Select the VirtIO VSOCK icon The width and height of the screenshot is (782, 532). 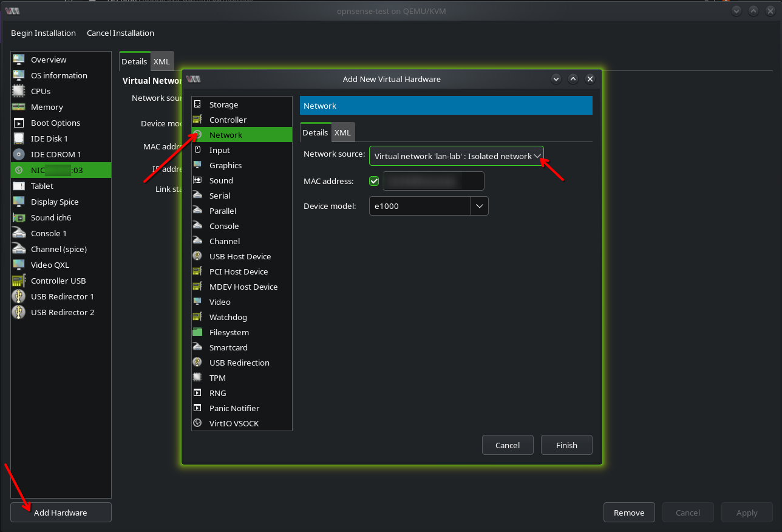tap(197, 423)
